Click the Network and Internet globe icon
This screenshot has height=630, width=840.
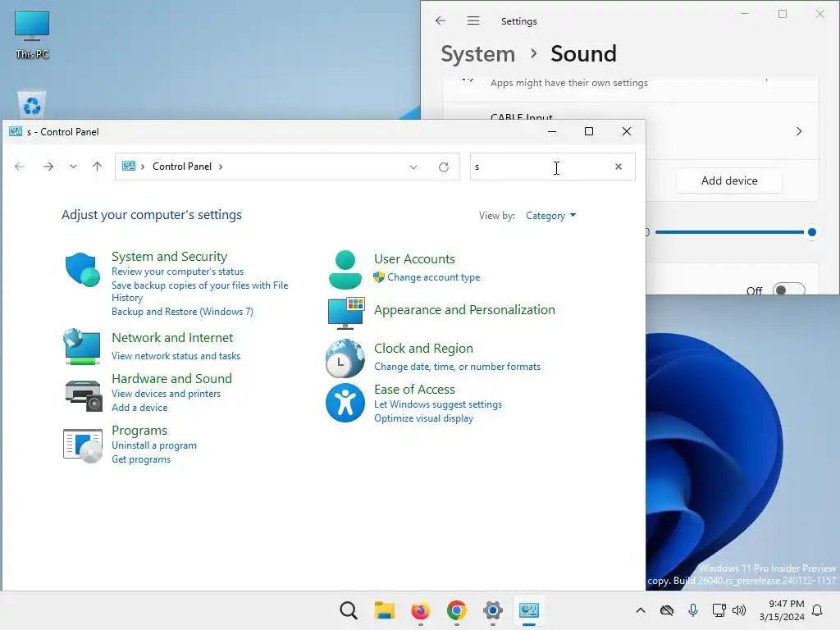tap(81, 347)
